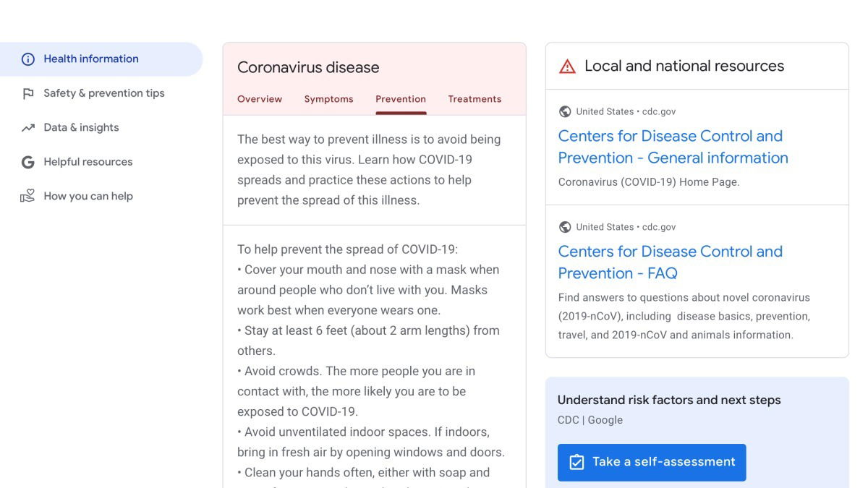Viewport: 868px width, 488px height.
Task: Click the Safety & prevention flag icon
Action: [28, 93]
